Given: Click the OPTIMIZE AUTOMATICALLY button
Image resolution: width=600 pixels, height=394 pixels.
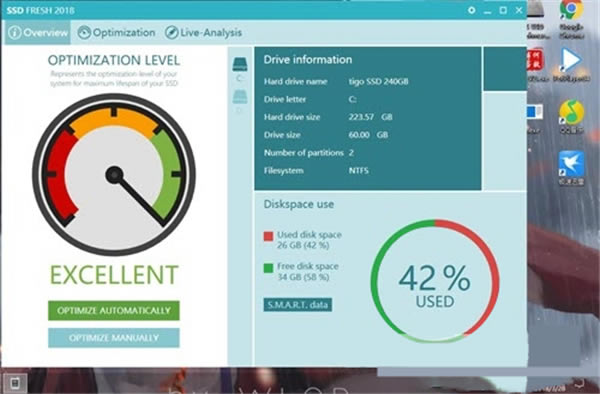Looking at the screenshot, I should [114, 310].
